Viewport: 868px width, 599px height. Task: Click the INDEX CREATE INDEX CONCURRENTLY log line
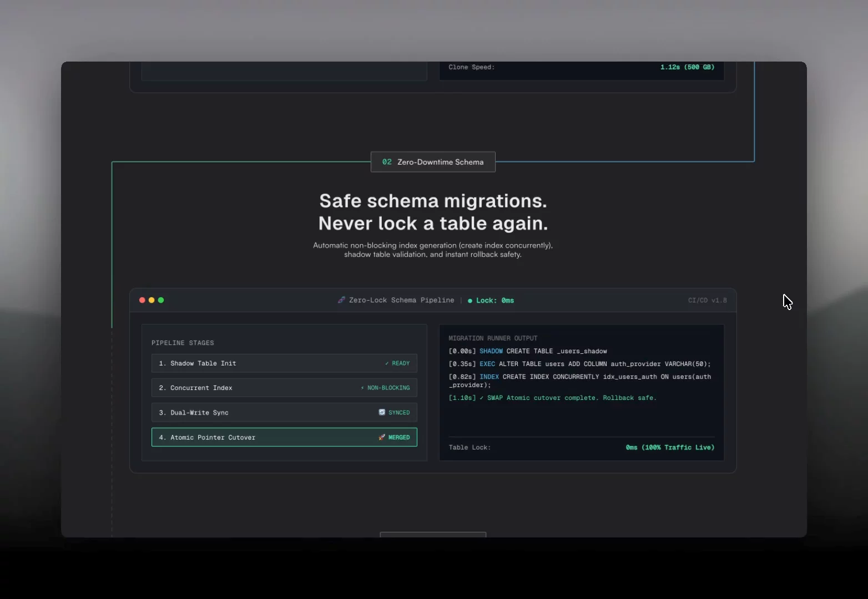579,380
